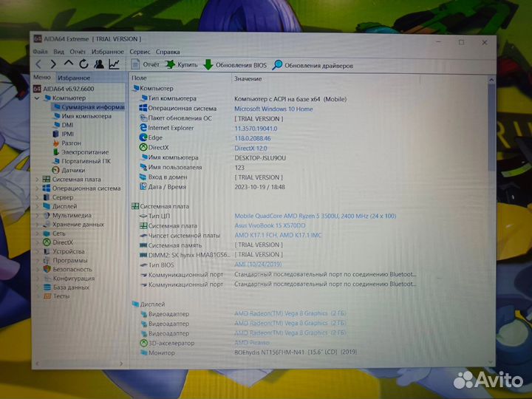The image size is (532, 399).
Task: Select Датчики sensors in the tree
Action: tap(68, 171)
